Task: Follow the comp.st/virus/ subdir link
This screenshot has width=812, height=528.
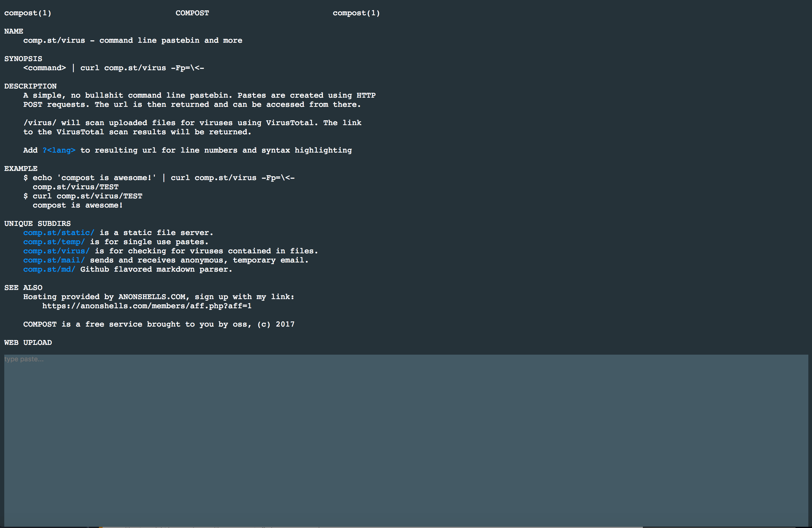Action: click(56, 251)
